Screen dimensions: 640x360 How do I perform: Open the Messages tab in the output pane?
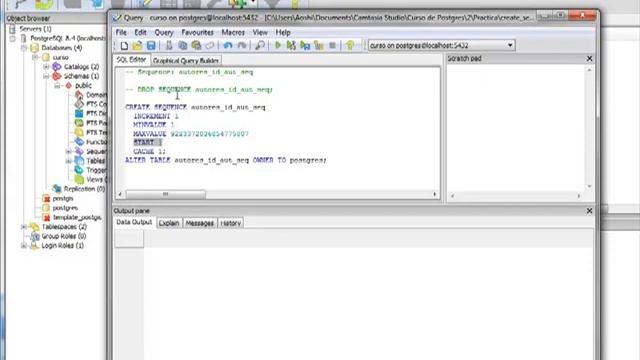coord(200,223)
